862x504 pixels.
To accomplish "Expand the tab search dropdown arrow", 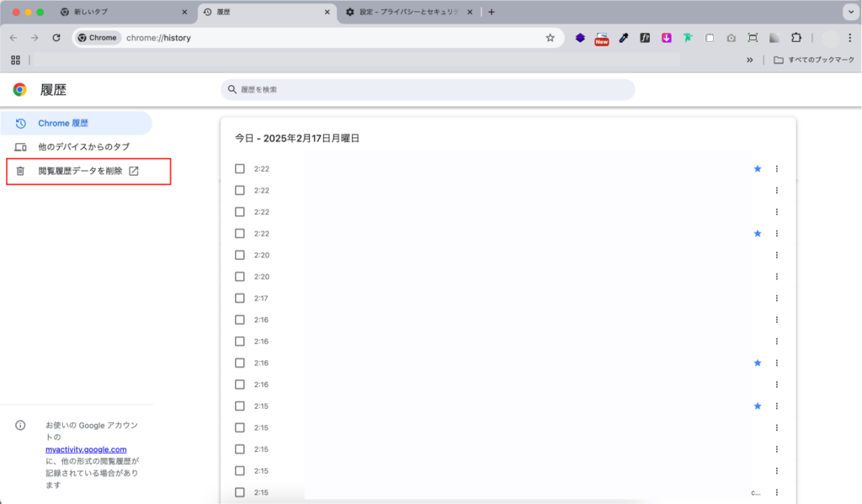I will 849,12.
